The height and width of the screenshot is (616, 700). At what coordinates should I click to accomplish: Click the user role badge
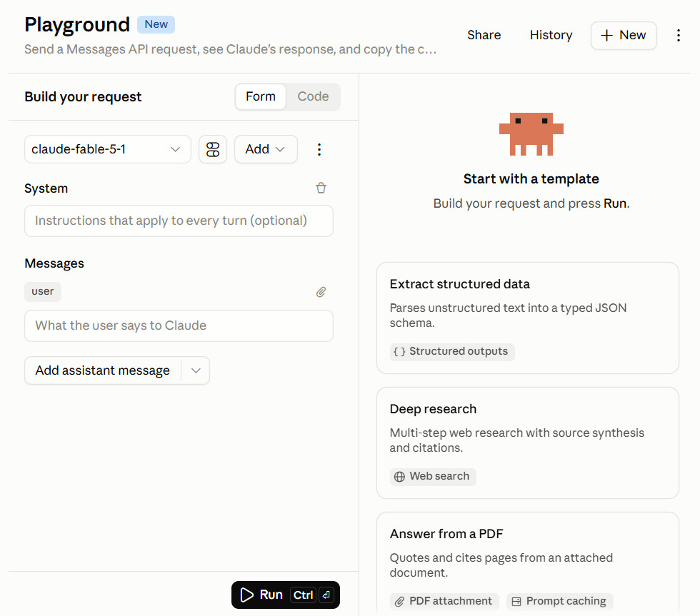(43, 292)
